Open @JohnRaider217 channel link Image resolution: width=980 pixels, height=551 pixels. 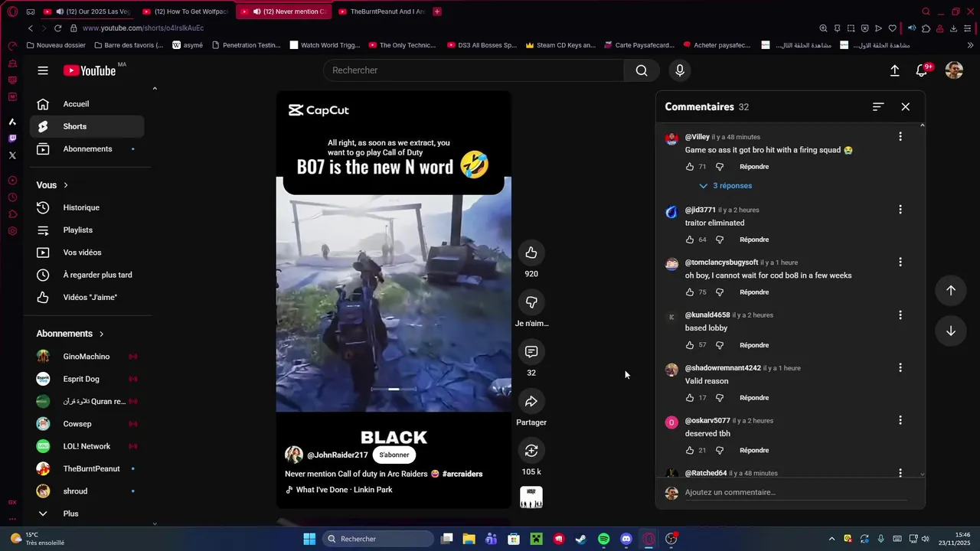[337, 455]
